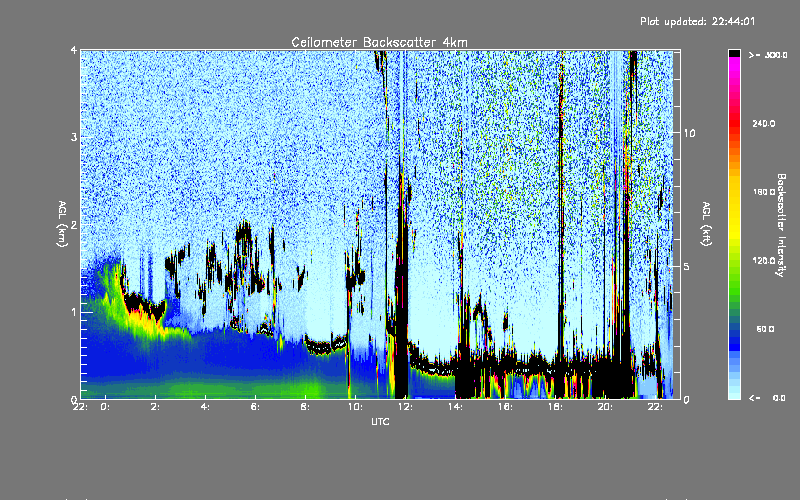Click the "4:" UTC time label

tap(206, 407)
